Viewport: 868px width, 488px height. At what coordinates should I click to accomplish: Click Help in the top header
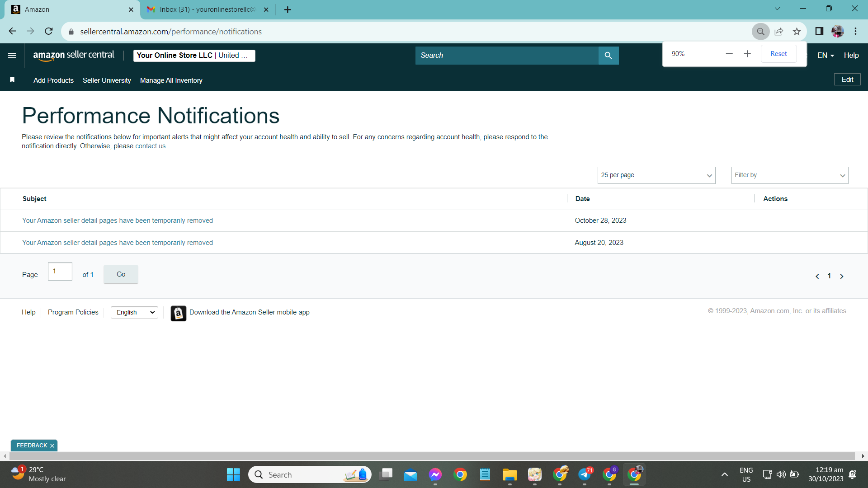[x=851, y=56]
